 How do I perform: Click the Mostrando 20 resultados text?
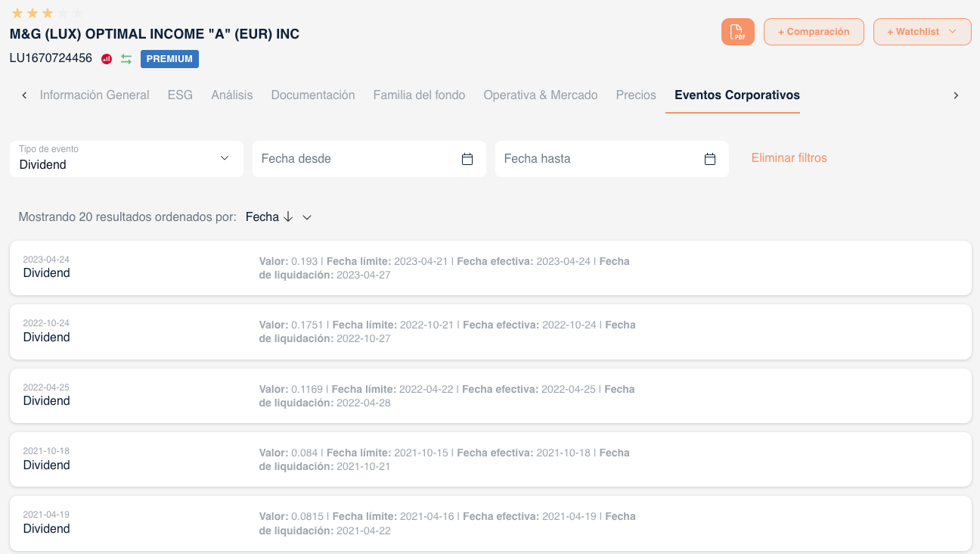click(x=127, y=217)
